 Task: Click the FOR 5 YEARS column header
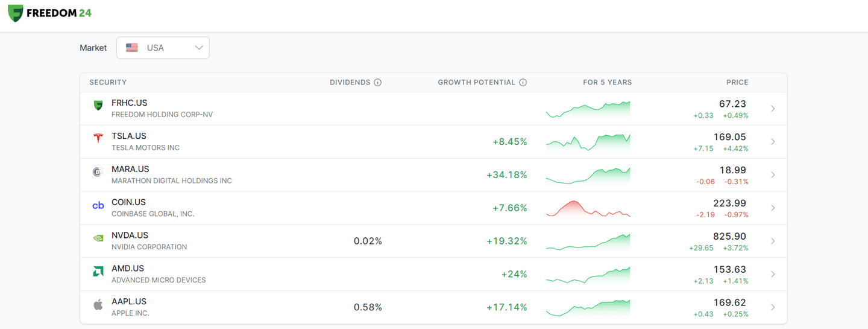point(608,82)
